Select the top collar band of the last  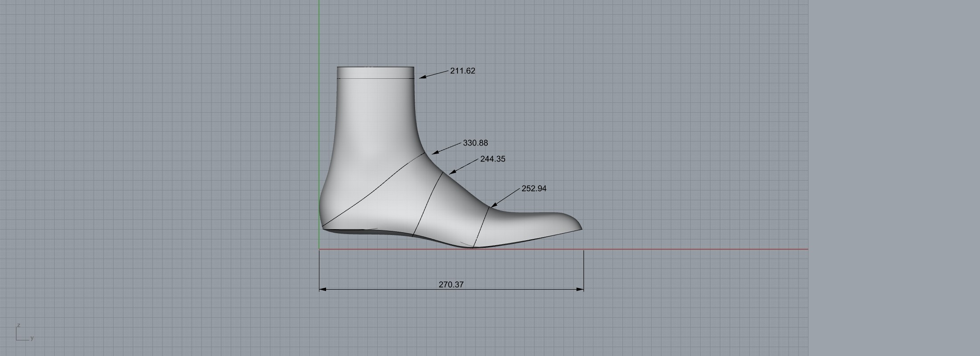point(376,73)
